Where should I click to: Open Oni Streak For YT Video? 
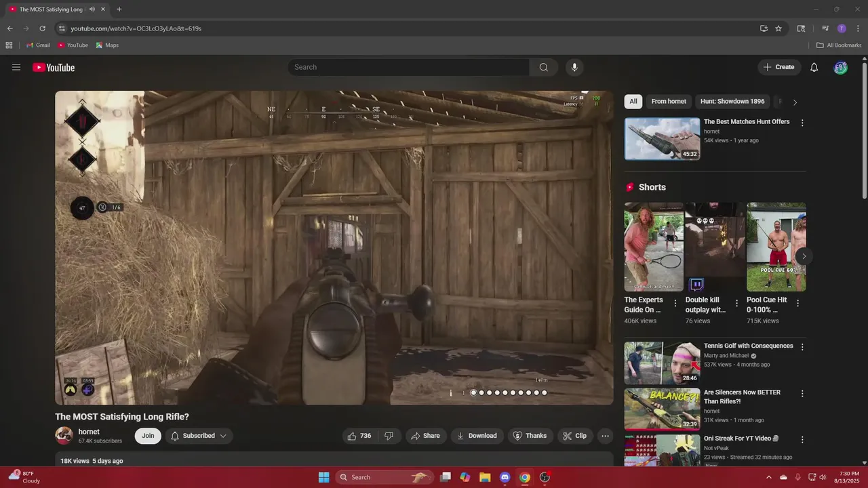tap(662, 451)
